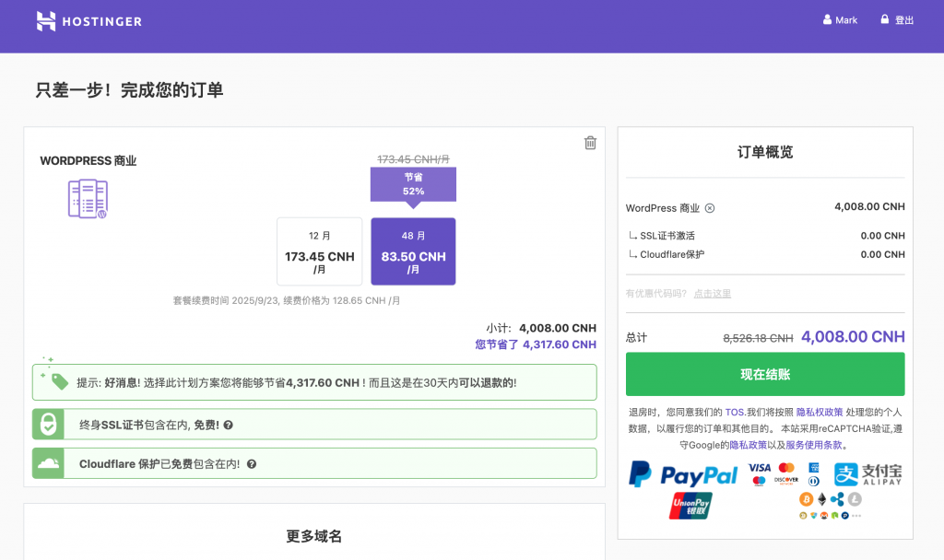Click the green SSL padlock icon
Screen dimensions: 944x560
click(x=48, y=425)
